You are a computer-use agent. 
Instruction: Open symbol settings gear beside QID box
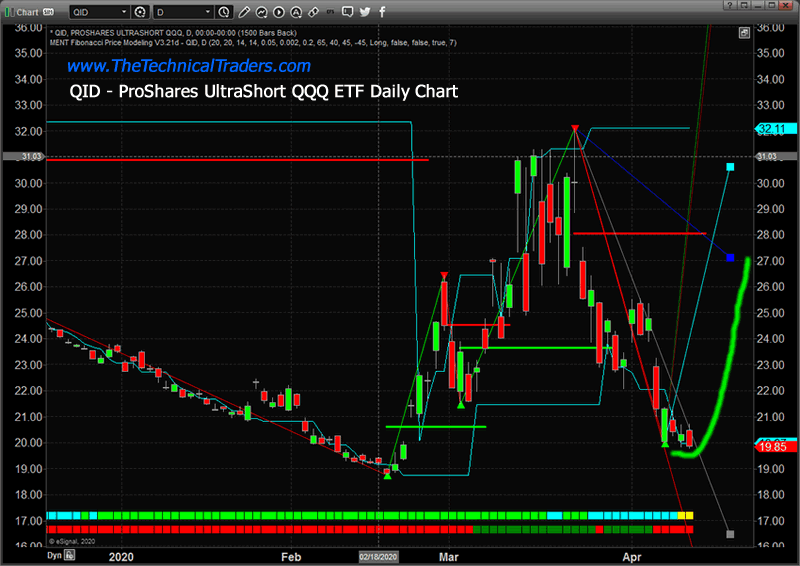(x=140, y=12)
